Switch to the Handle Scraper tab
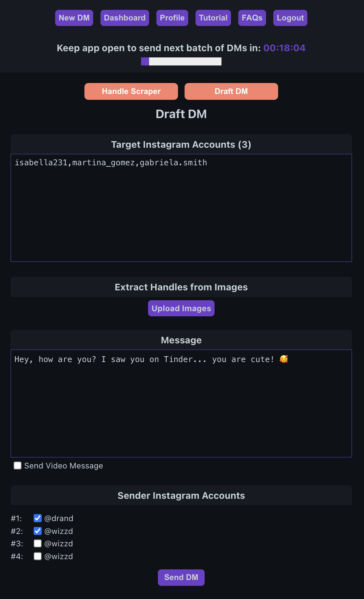Viewport: 364px width, 599px height. [x=131, y=91]
